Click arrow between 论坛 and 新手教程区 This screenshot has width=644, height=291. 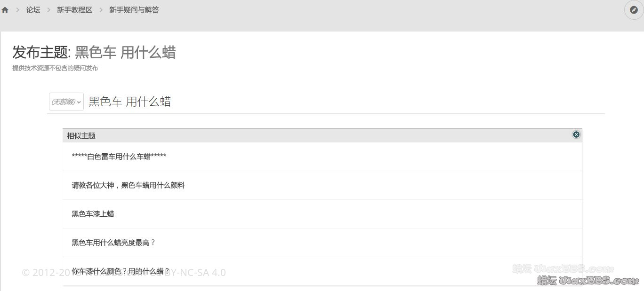(x=48, y=10)
